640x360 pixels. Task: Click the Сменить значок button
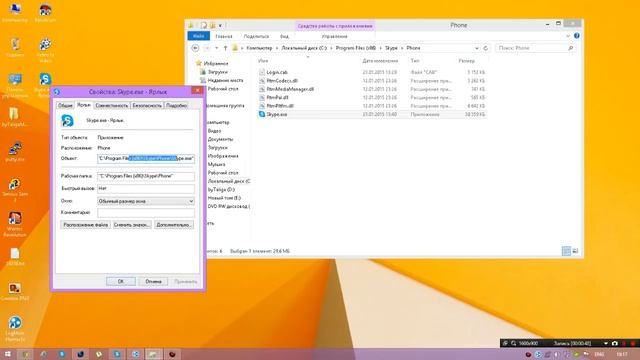click(x=132, y=225)
